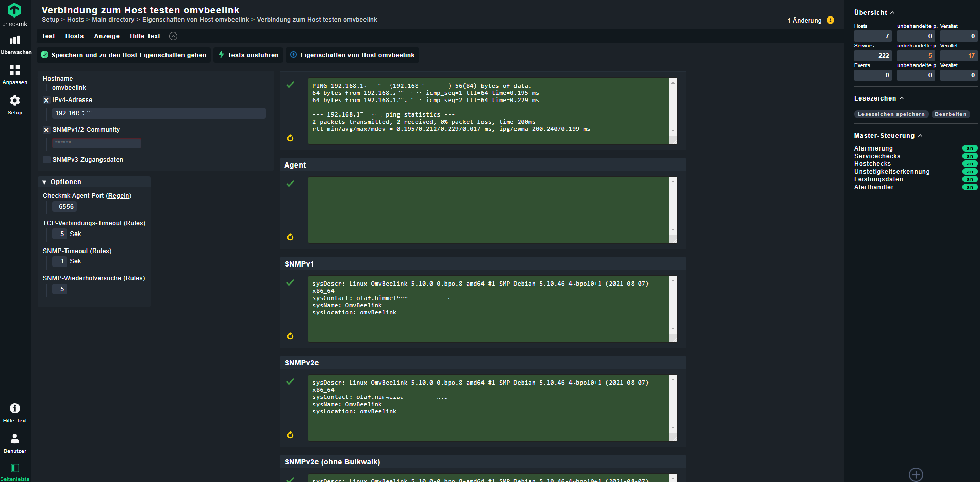Collapse the menu bar with the round chevron icon

173,36
